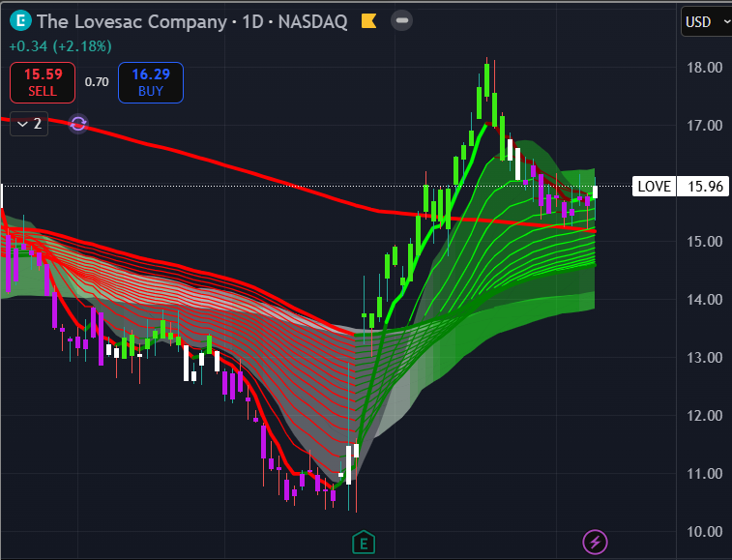Click the Lovesac symbol logo icon
This screenshot has height=560, width=732.
(x=20, y=21)
